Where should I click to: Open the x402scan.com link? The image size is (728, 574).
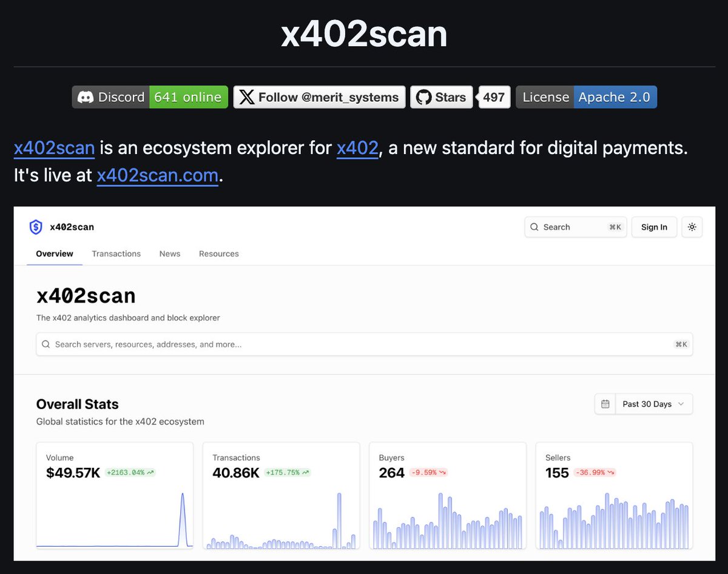pos(157,175)
